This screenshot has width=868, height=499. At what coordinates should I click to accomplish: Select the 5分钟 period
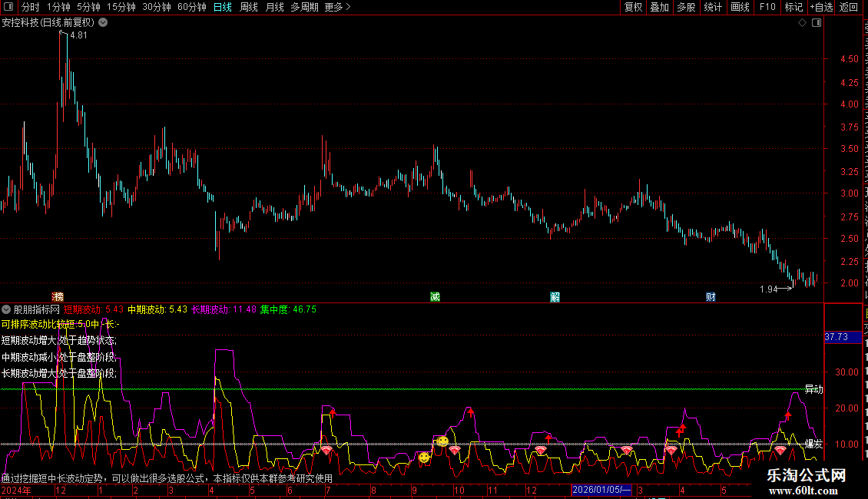click(x=88, y=7)
